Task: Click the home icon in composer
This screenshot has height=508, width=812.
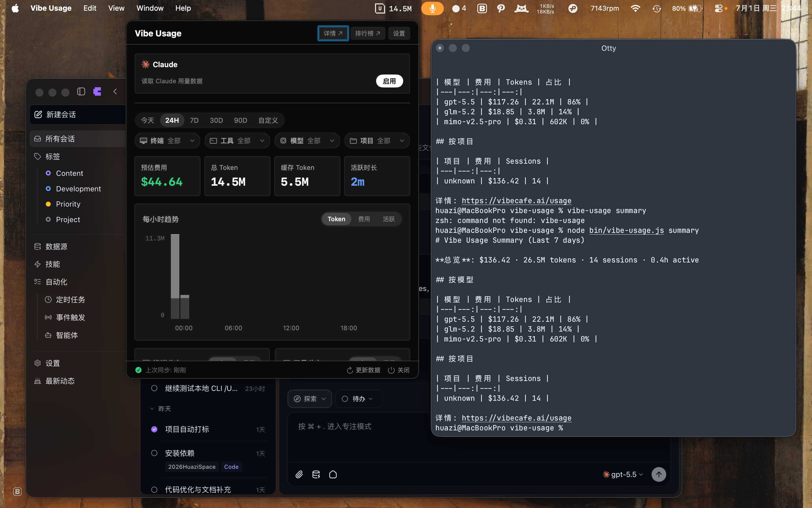Action: tap(333, 474)
